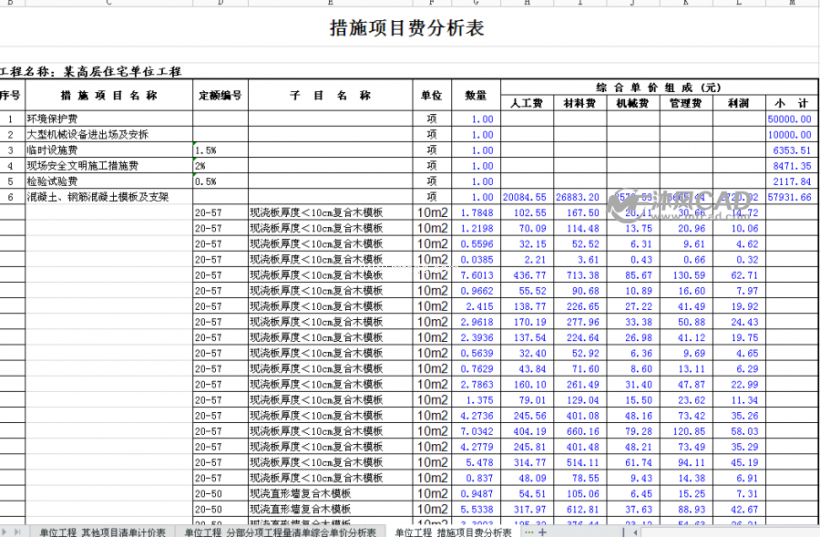Click machinery cost cell 85.67

[x=633, y=275]
